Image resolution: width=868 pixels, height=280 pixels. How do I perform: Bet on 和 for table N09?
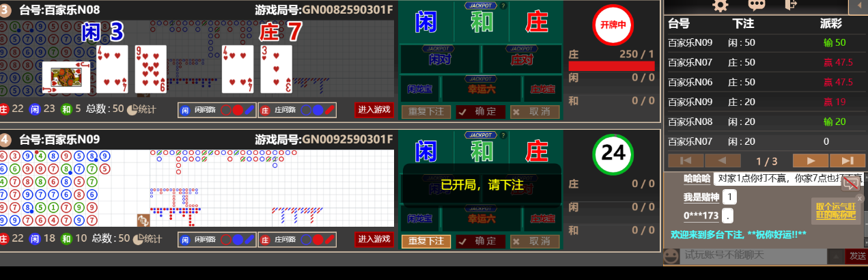pyautogui.click(x=481, y=152)
